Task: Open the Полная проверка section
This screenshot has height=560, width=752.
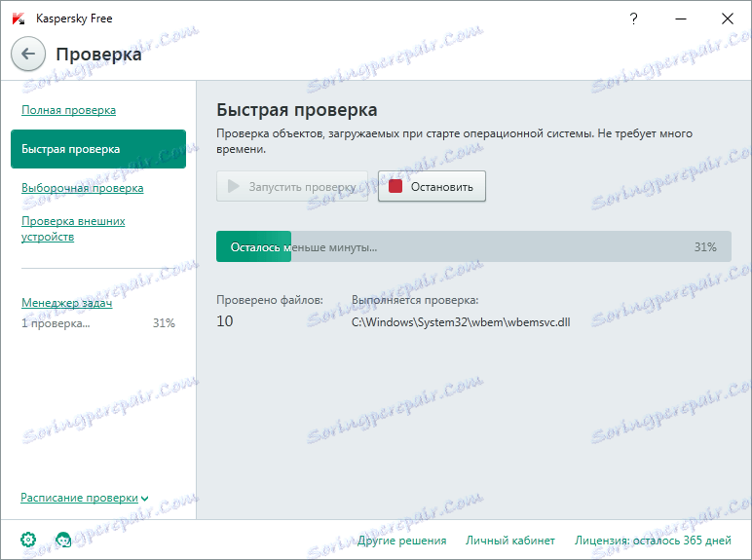Action: point(68,110)
